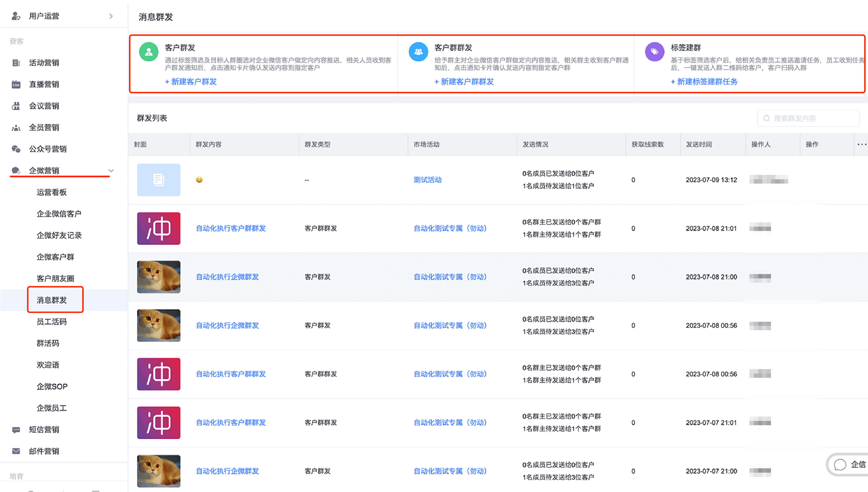Click the 市场活动 column header

tap(427, 144)
